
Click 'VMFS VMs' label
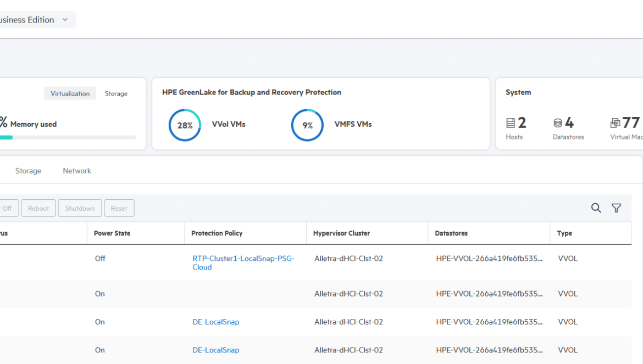tap(353, 124)
